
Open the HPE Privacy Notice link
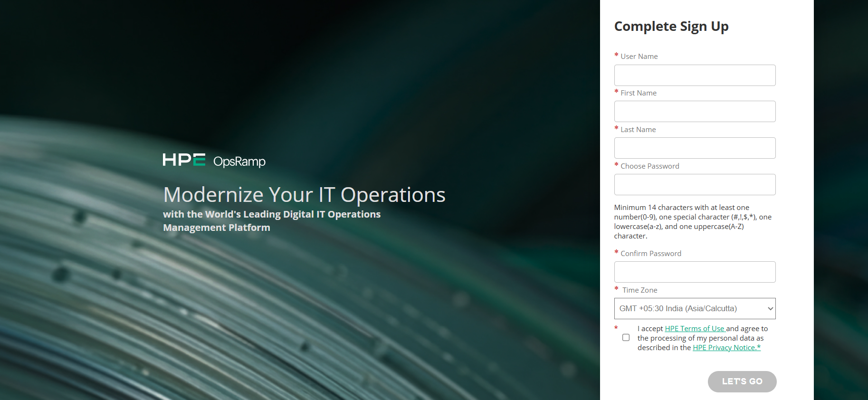click(x=726, y=347)
